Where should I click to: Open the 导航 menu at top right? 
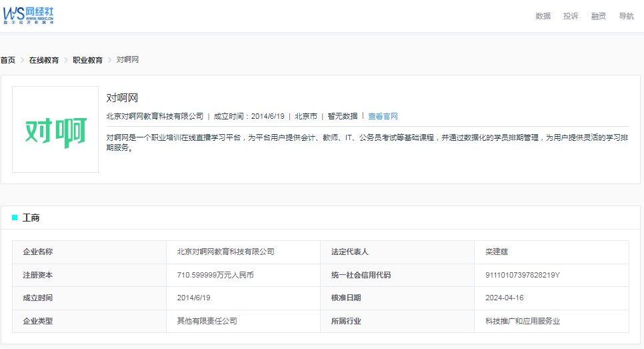coord(626,16)
